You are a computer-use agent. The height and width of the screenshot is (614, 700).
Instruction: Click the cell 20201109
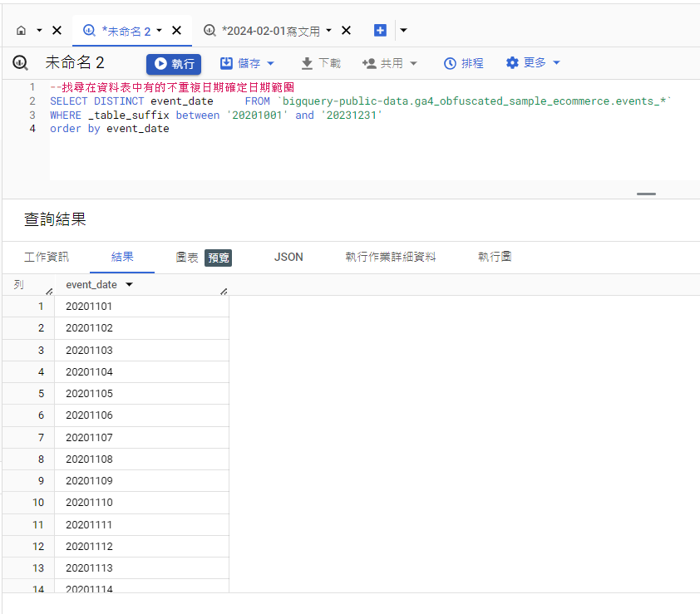pyautogui.click(x=141, y=481)
